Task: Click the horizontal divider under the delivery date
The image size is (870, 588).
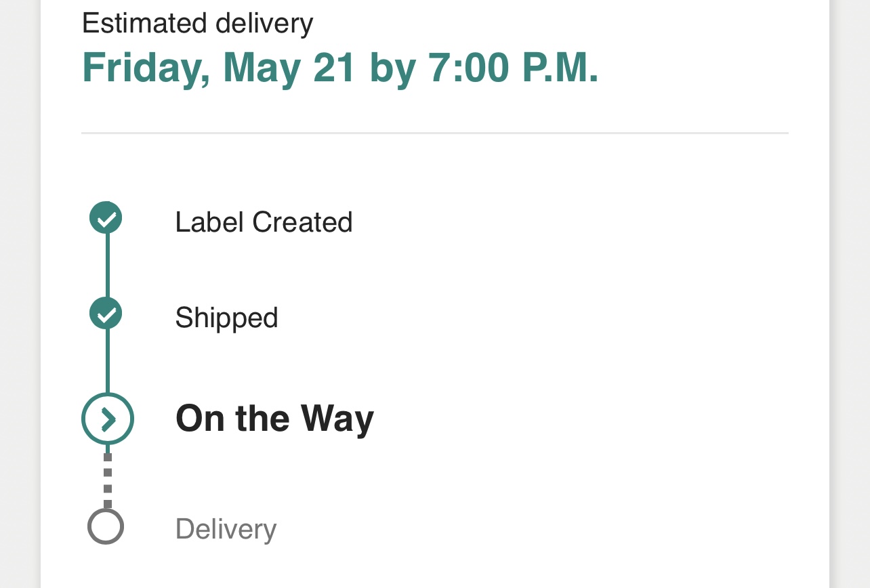Action: (x=434, y=133)
